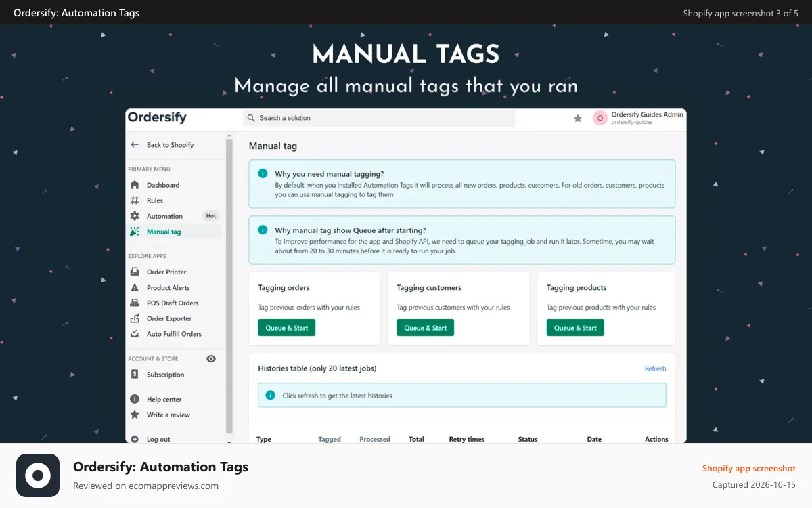Viewport: 812px width, 508px height.
Task: Click the search magnifier icon
Action: (252, 118)
